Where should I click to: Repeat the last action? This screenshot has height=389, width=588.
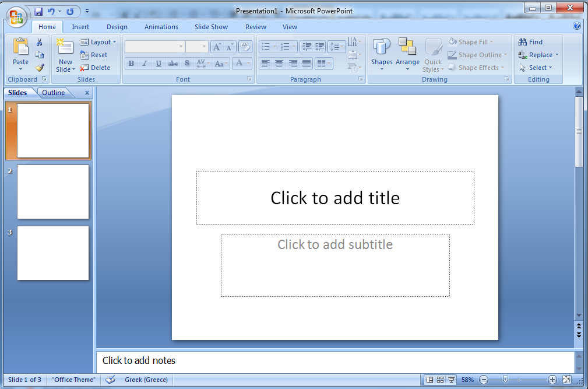pyautogui.click(x=70, y=12)
